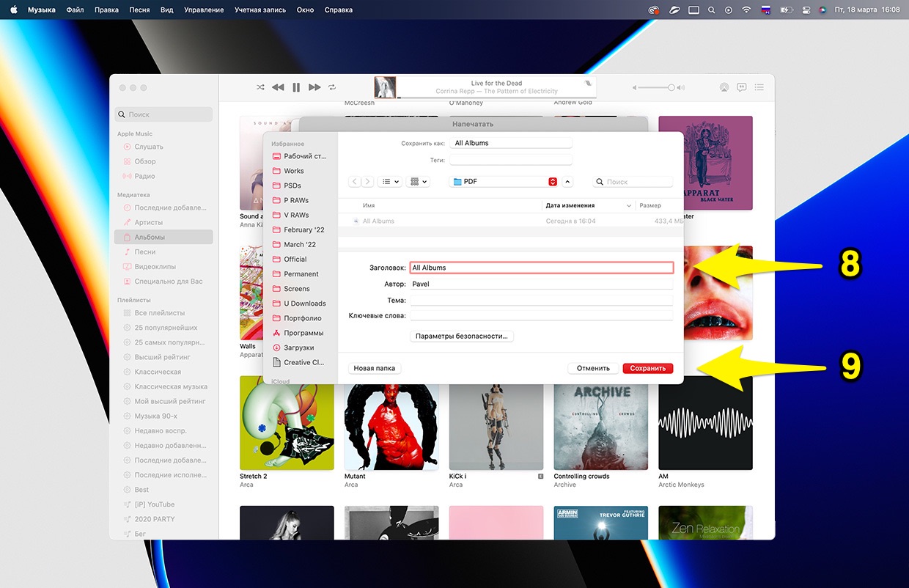Viewport: 909px width, 588px height.
Task: Click the Отменить button
Action: (593, 368)
